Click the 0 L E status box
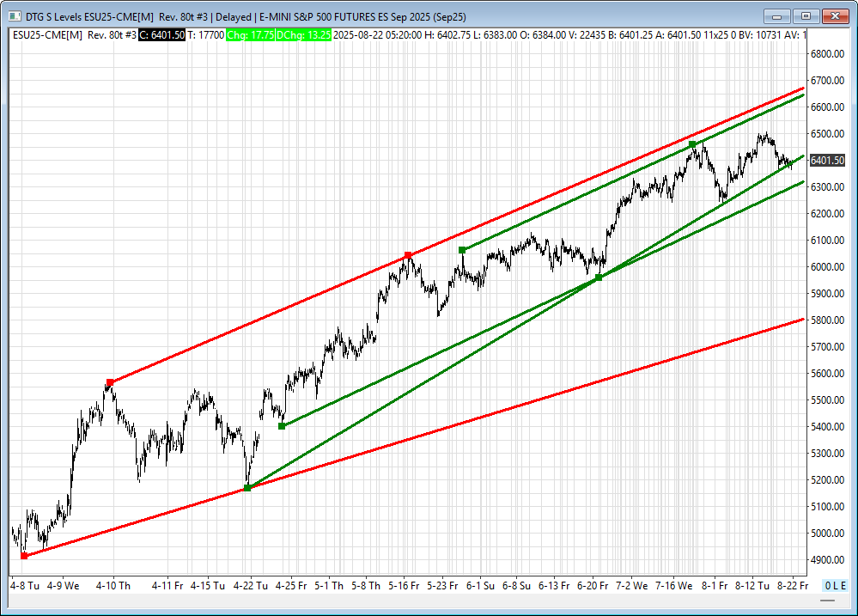This screenshot has height=616, width=858. coord(836,585)
